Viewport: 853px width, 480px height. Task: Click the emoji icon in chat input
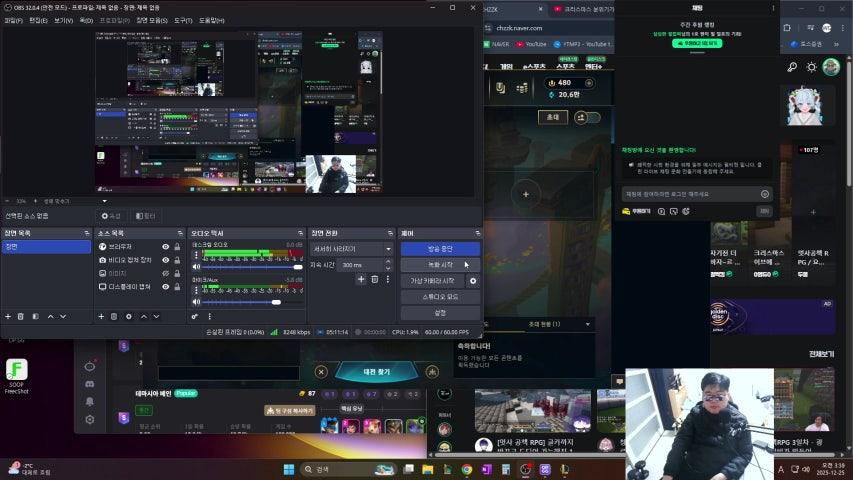click(765, 194)
